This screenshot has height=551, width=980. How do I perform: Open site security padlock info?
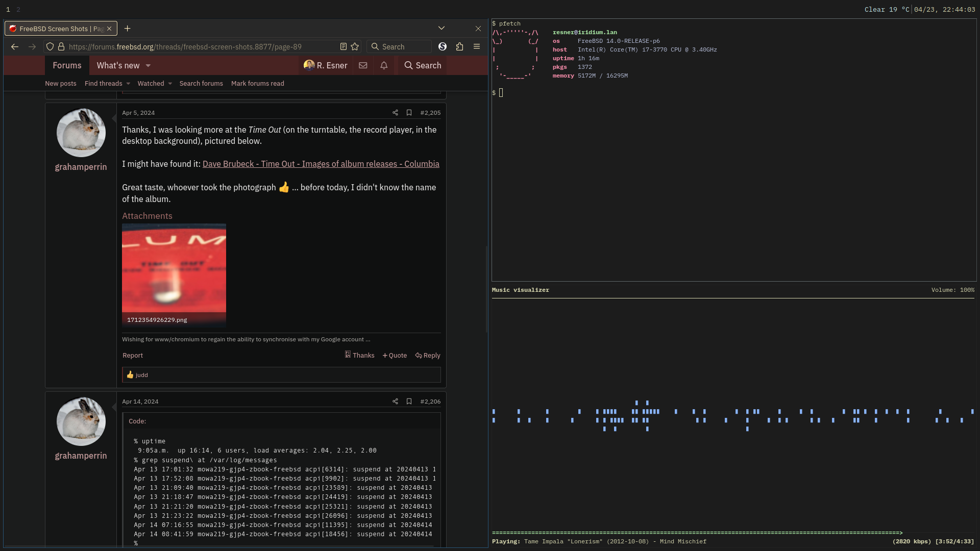(x=61, y=46)
